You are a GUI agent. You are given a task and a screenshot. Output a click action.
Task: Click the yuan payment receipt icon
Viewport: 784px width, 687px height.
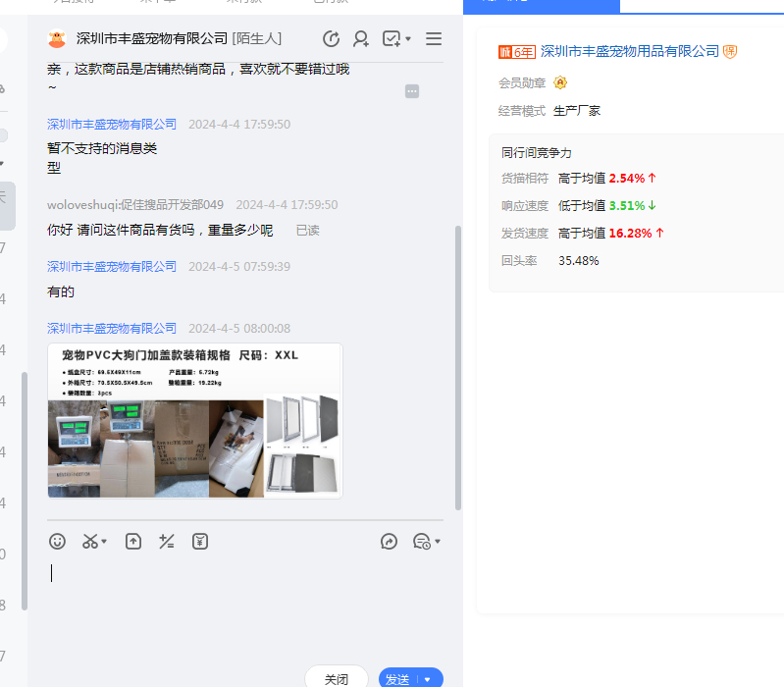200,541
